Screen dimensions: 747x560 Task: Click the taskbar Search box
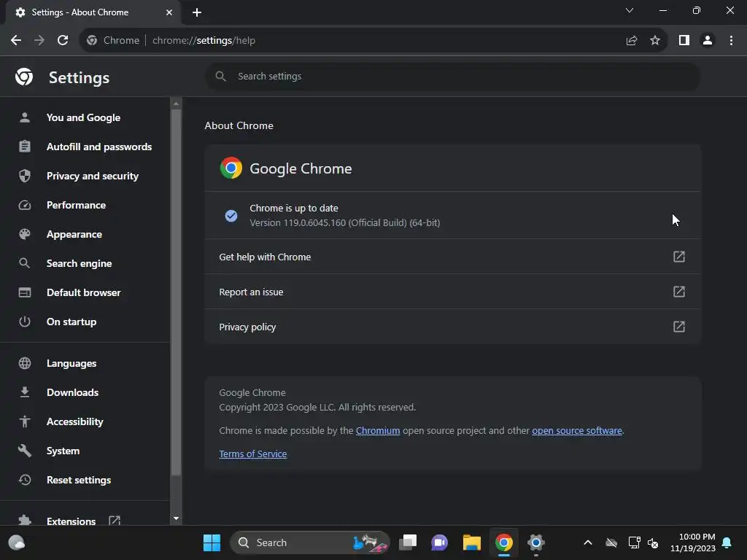(310, 542)
